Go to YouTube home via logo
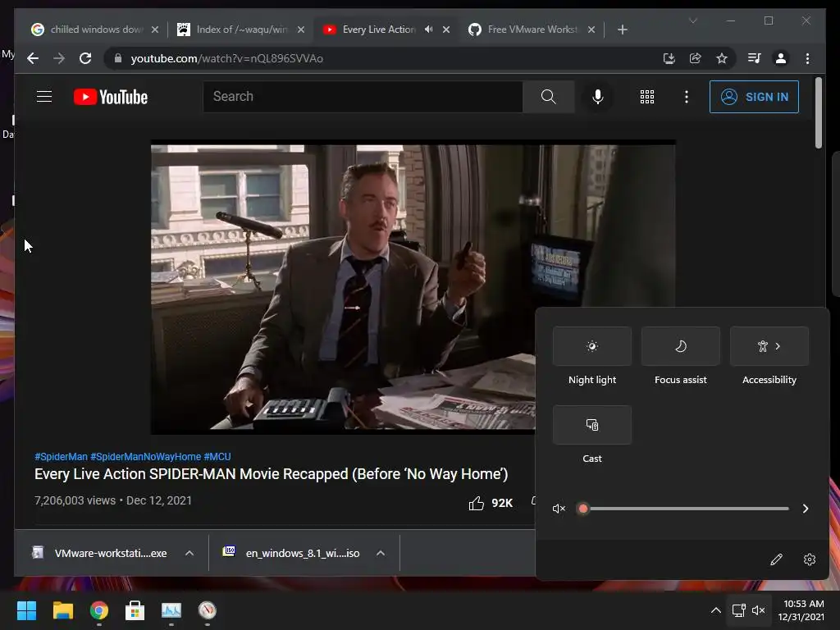This screenshot has width=840, height=630. (111, 97)
